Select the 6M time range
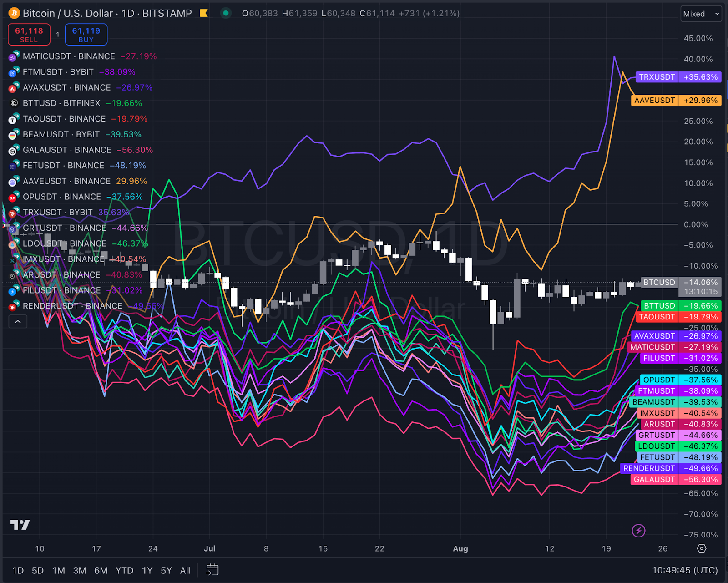Screen dimensions: 728x583 pos(101,570)
